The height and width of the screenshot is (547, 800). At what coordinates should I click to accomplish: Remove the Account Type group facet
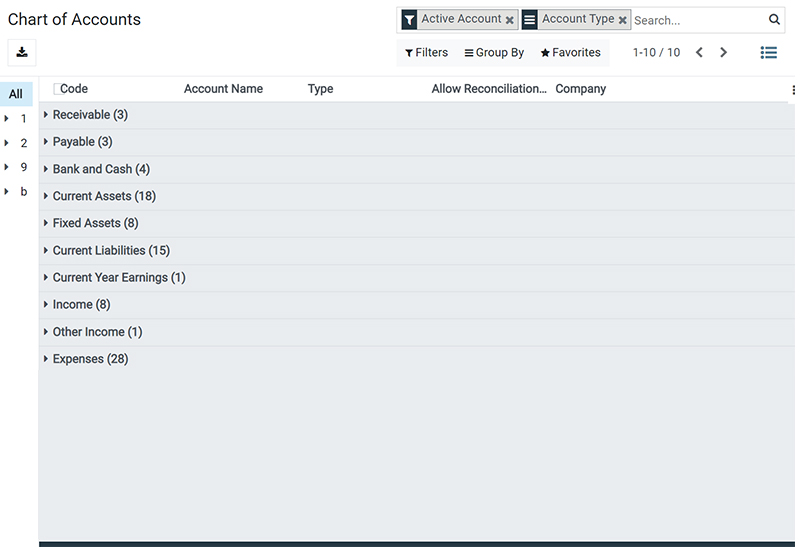[x=622, y=20]
